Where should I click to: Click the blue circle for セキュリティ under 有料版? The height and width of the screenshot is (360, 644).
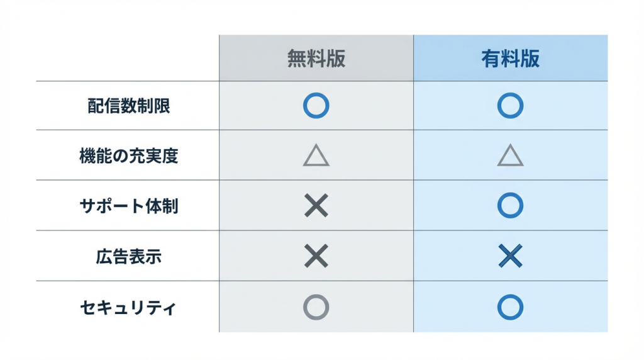510,307
